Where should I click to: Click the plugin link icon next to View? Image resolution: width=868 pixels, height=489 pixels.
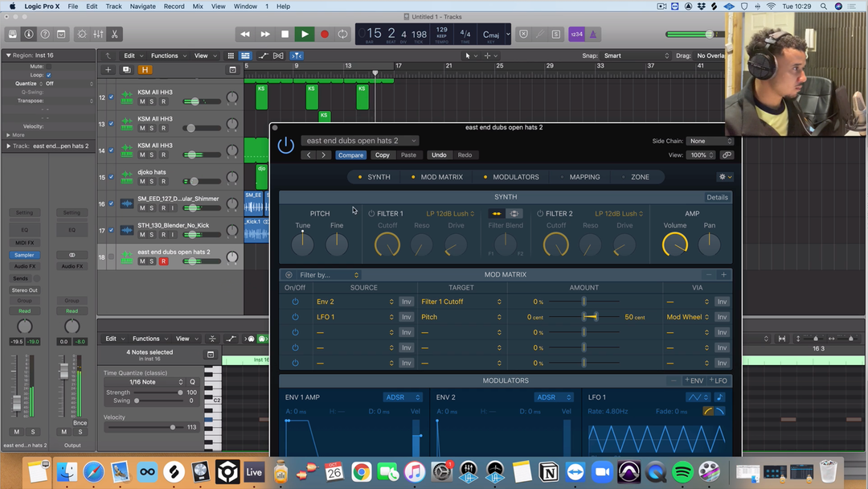pyautogui.click(x=727, y=155)
